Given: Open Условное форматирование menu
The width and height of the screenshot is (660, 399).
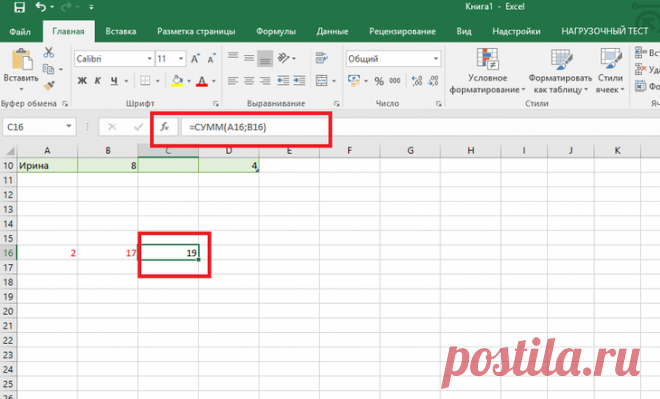Looking at the screenshot, I should (487, 71).
